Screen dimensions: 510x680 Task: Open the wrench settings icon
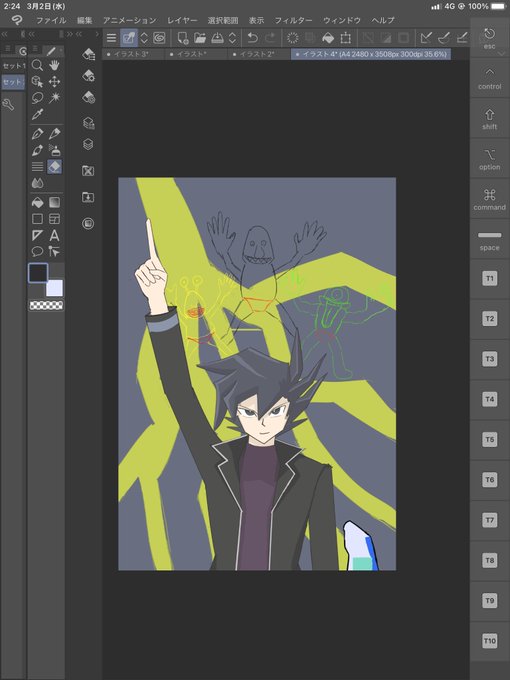[x=8, y=105]
